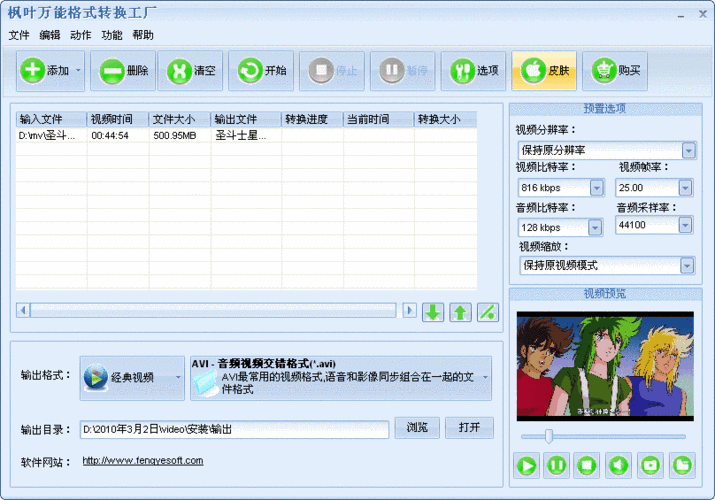Open the Help (帮助) menu
Image resolution: width=715 pixels, height=500 pixels.
click(143, 35)
